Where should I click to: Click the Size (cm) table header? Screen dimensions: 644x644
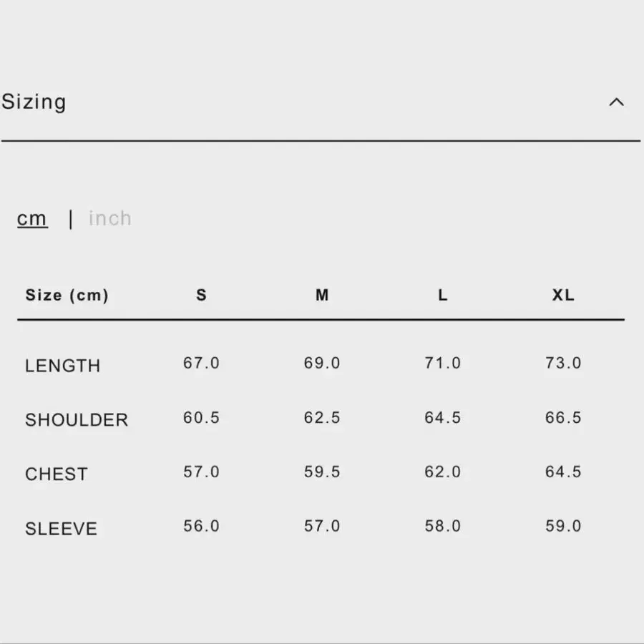(x=67, y=295)
